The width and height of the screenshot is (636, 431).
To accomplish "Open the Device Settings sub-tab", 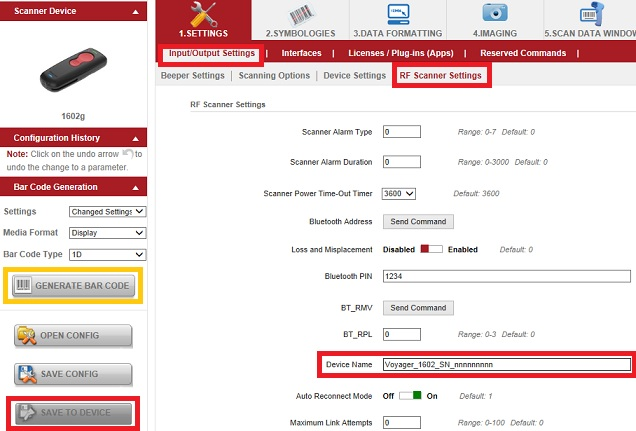I will [355, 75].
